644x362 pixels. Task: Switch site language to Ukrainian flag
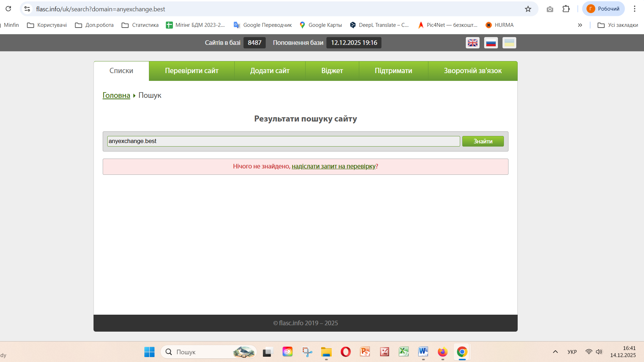point(509,43)
